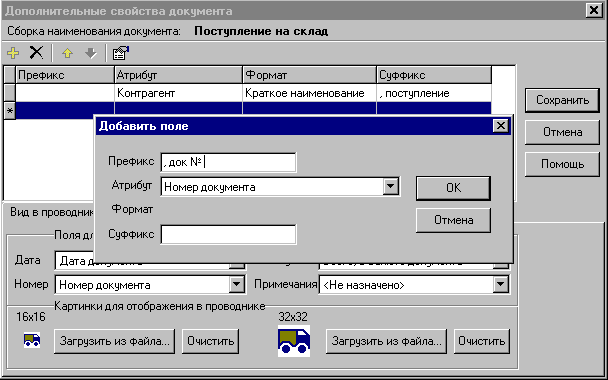The image size is (608, 380).
Task: Click the 32x32 truck picture
Action: click(294, 341)
